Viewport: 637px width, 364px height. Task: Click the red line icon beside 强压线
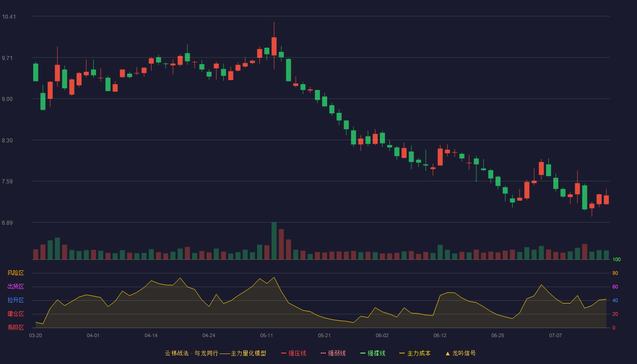[283, 353]
